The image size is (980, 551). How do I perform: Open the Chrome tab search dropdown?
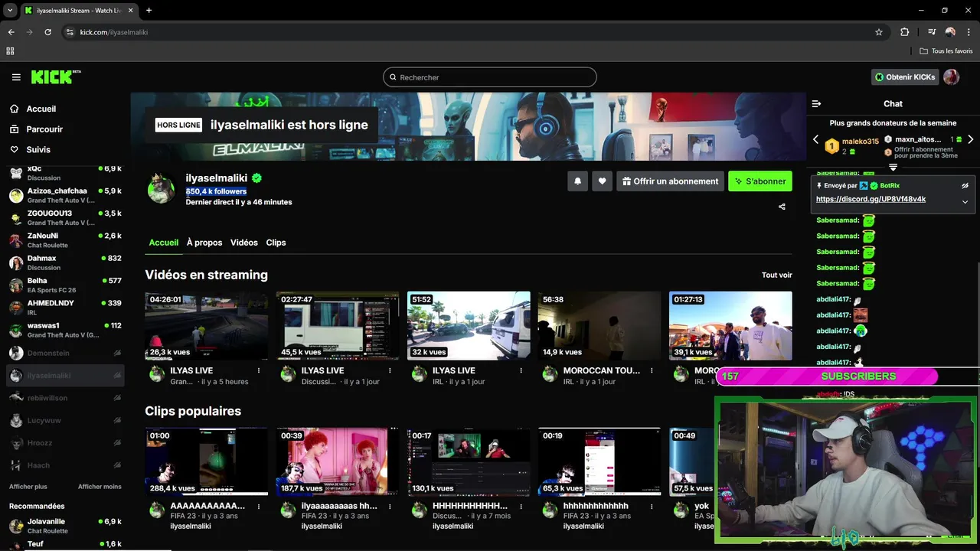[10, 11]
